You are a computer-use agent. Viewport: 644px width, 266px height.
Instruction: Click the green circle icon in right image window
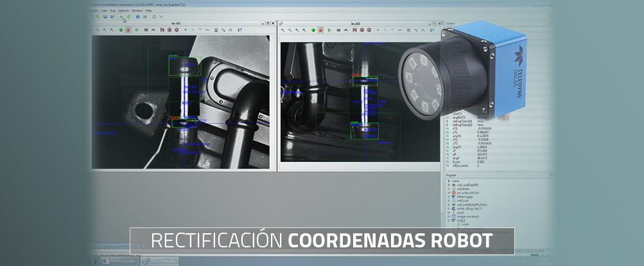tap(313, 30)
